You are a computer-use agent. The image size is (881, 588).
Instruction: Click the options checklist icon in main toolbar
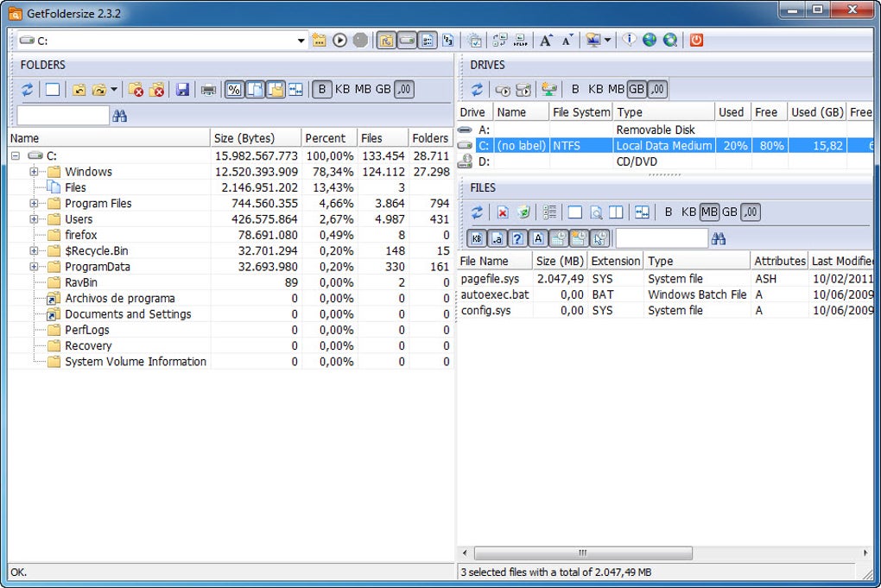[x=474, y=41]
